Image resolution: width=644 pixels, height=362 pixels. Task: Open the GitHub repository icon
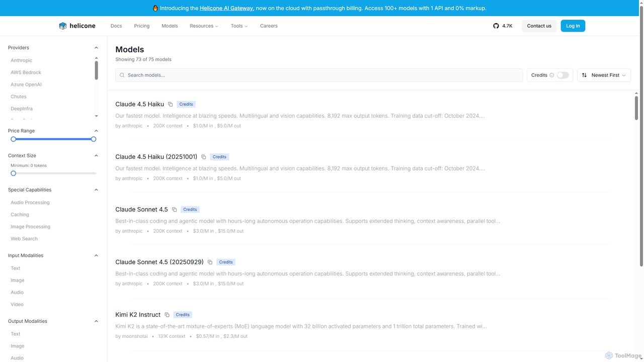(x=496, y=26)
